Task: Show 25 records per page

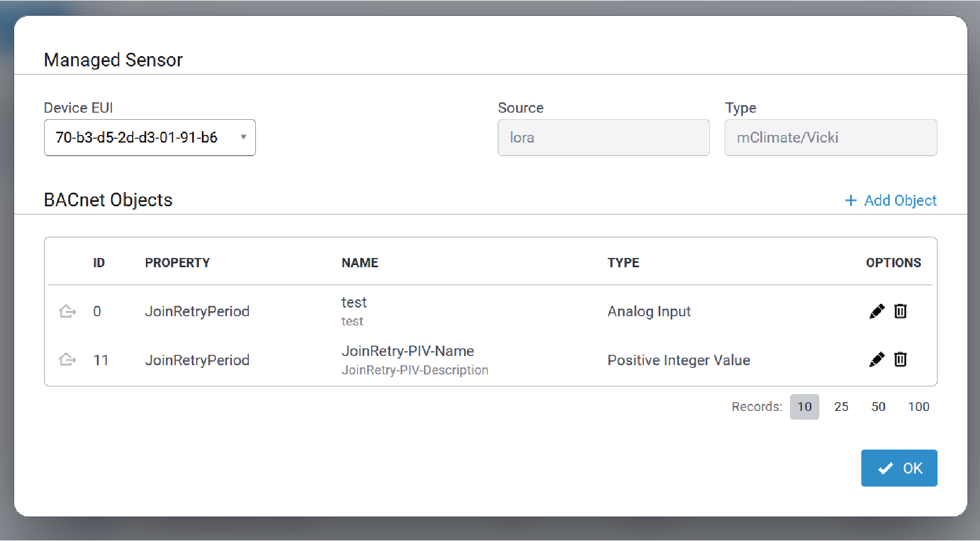Action: [x=841, y=407]
